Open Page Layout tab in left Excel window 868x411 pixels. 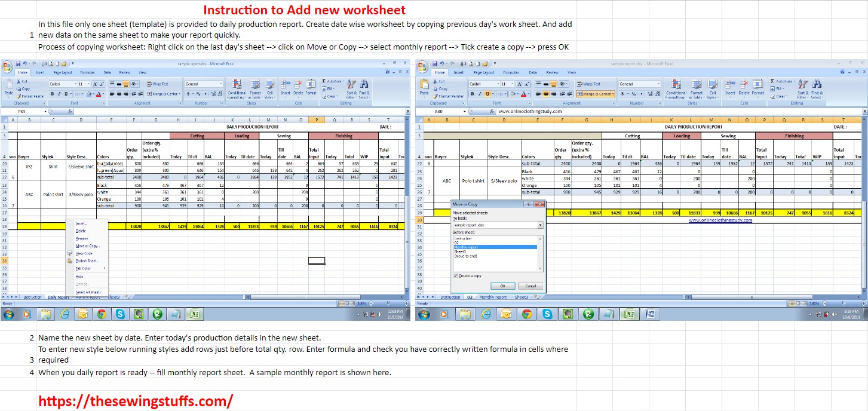tap(63, 72)
